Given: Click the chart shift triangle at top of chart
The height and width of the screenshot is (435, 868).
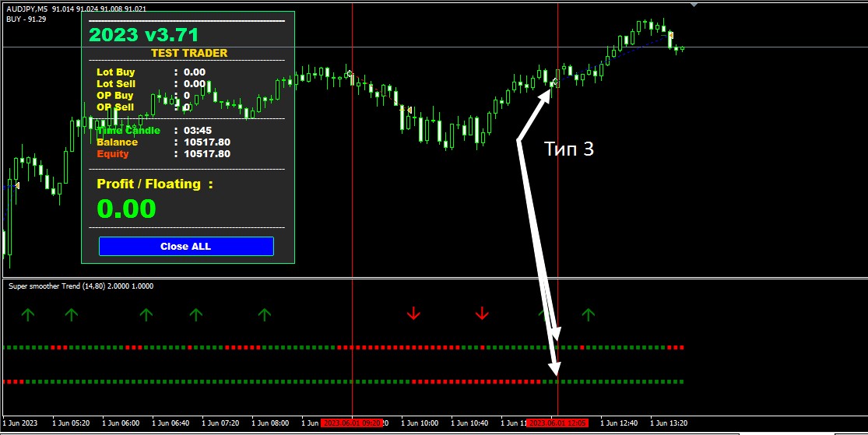Looking at the screenshot, I should [694, 5].
